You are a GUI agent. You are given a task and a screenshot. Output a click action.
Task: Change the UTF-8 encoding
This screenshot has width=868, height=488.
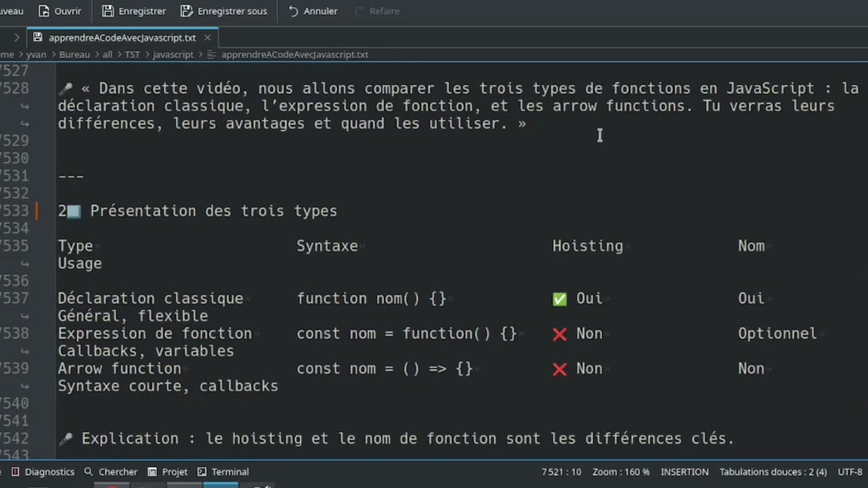pos(850,472)
